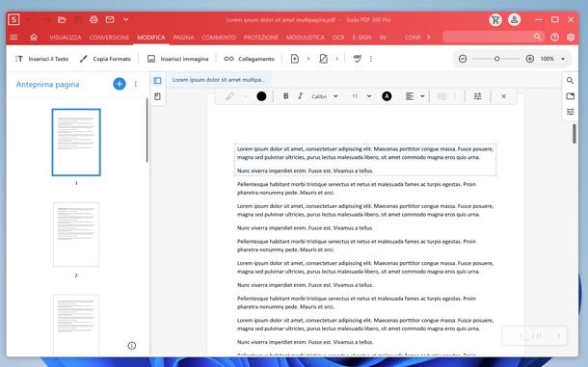Switch to the VISUALIZZA tab

66,38
